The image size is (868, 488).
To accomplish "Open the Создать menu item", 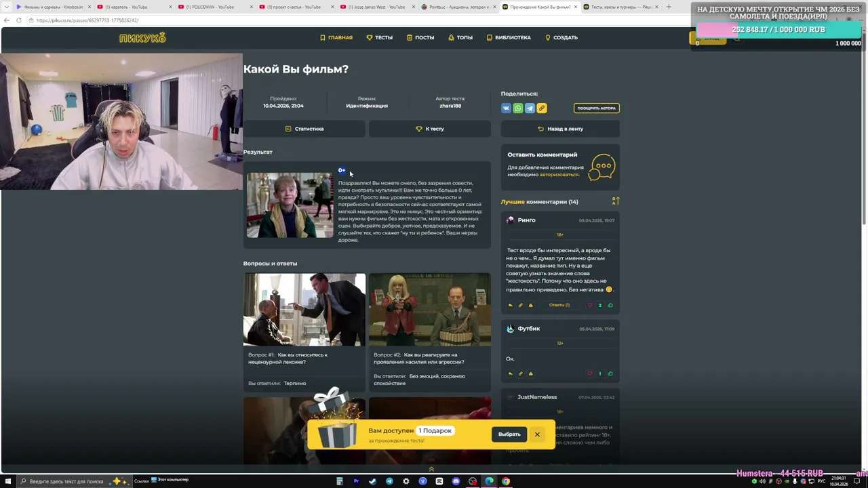I will [x=561, y=38].
